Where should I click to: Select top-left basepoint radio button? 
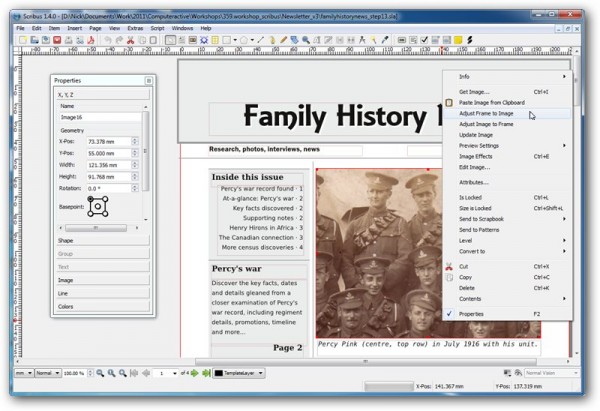point(89,198)
